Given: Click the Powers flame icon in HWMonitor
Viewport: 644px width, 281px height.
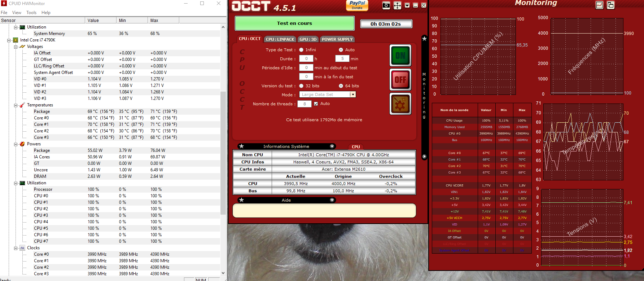Looking at the screenshot, I should point(22,144).
